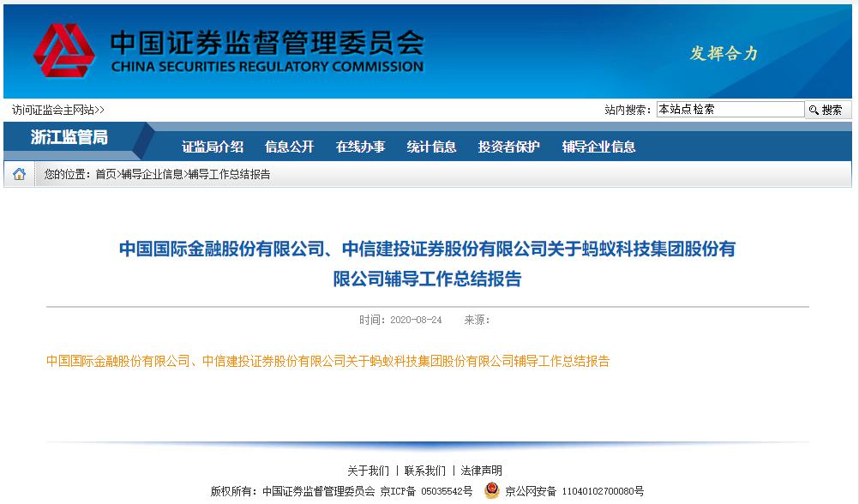The image size is (859, 504).
Task: Open the orange report attachment link
Action: [327, 361]
